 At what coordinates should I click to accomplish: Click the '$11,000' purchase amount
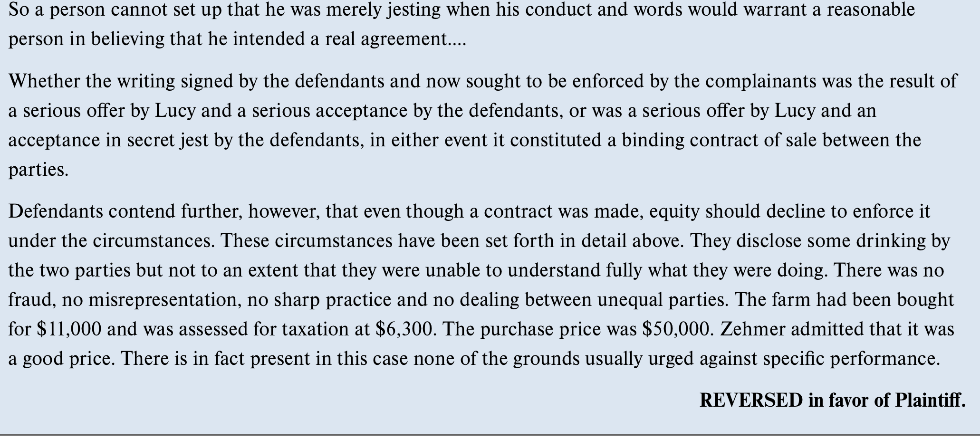coord(69,329)
